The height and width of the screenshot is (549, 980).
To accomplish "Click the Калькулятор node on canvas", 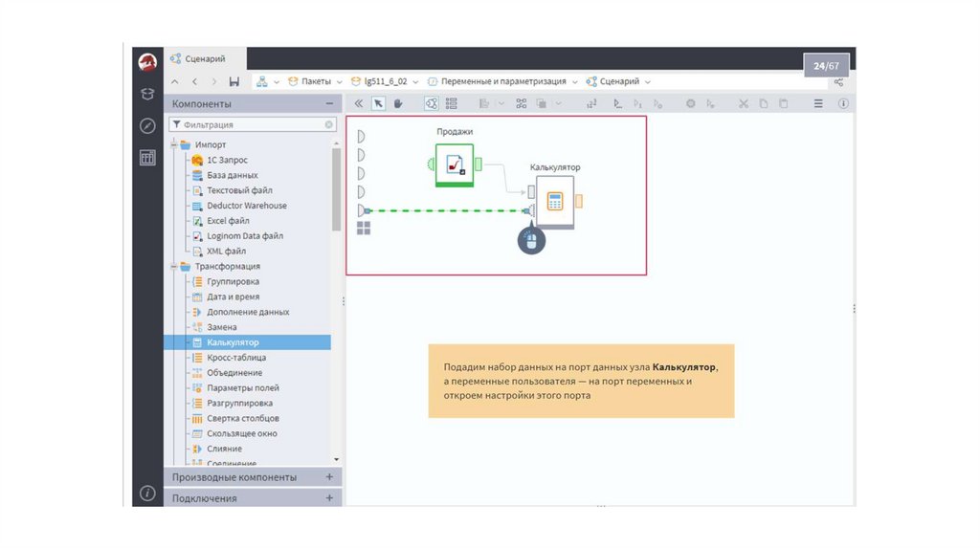I will (554, 202).
